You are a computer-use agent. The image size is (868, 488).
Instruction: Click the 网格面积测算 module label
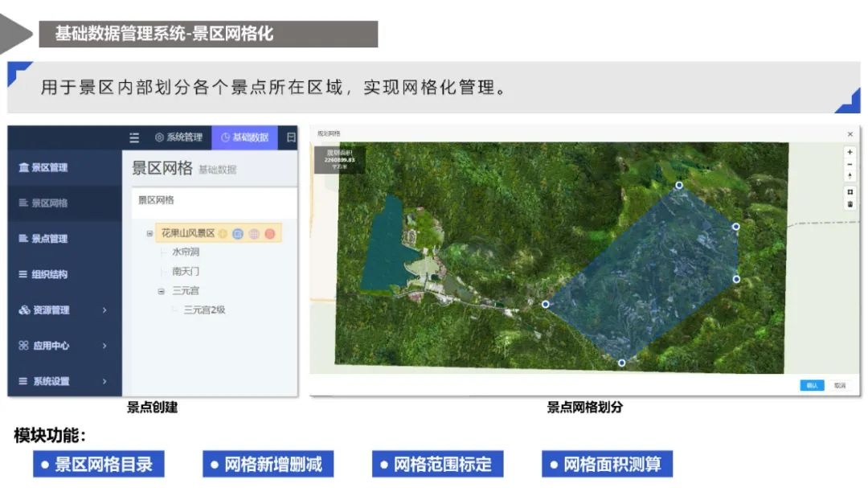tap(608, 464)
